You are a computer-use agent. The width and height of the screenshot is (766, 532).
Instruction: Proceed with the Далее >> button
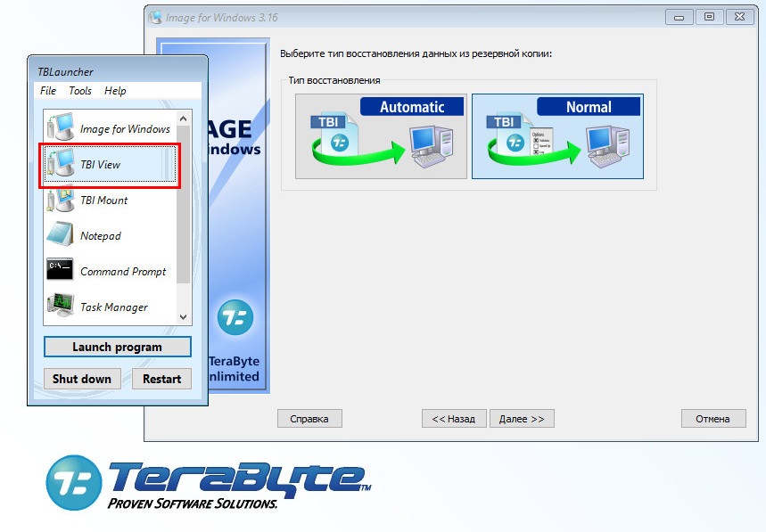pyautogui.click(x=522, y=419)
